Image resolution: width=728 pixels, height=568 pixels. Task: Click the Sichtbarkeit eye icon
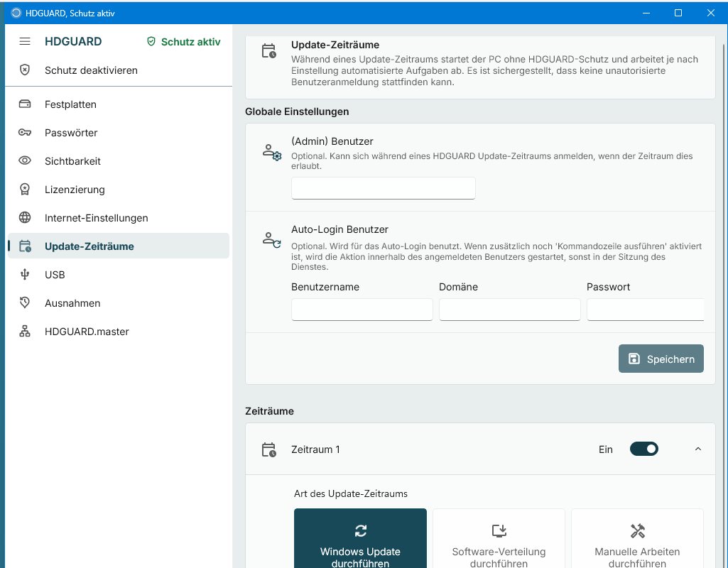(25, 160)
